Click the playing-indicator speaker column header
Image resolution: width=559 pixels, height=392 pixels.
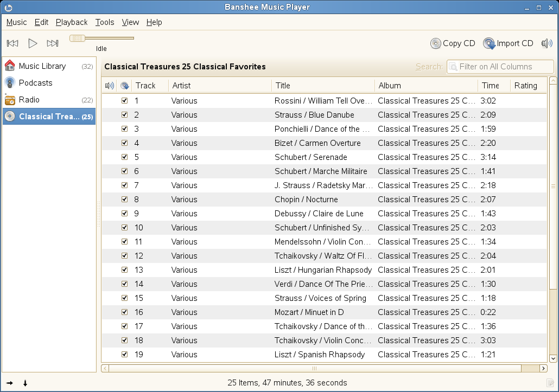[x=110, y=86]
